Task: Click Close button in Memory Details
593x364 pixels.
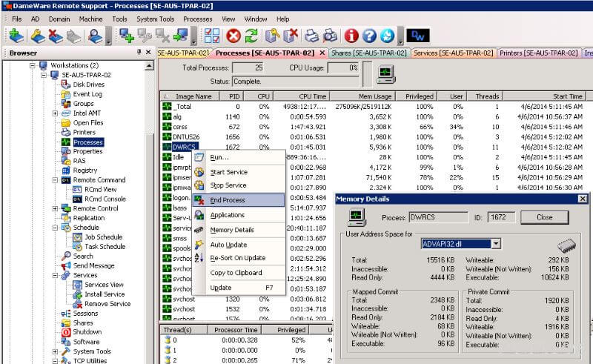Action: point(544,217)
